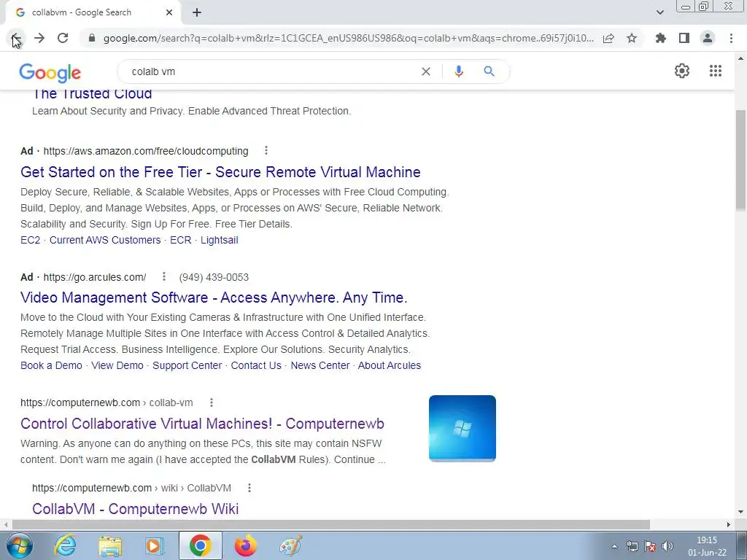Open clock showing 19:15
Screen dimensions: 747x560
[707, 546]
